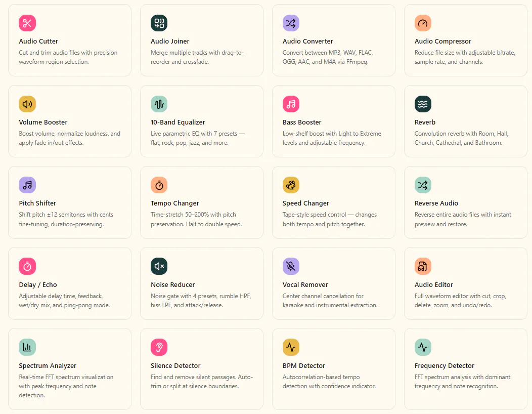The width and height of the screenshot is (532, 414).
Task: Click the pink scissors Audio Cutter icon
Action: (27, 23)
